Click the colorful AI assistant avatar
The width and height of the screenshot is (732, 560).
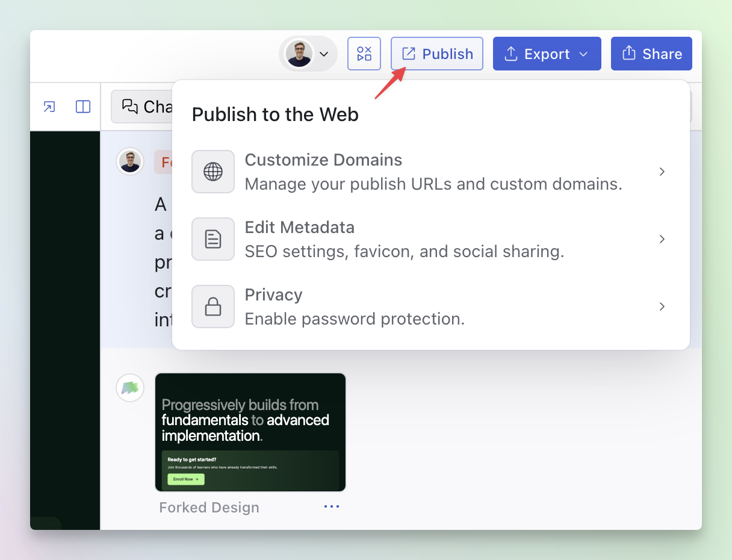click(130, 388)
